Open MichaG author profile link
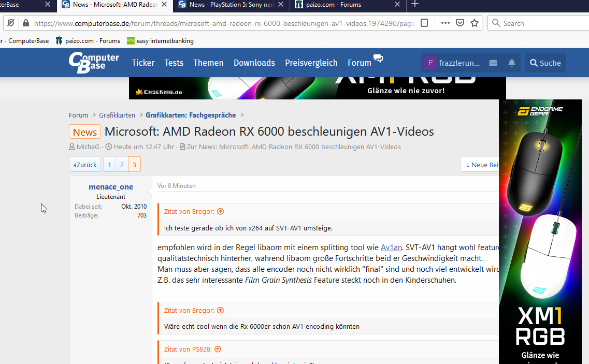This screenshot has width=589, height=364. [x=88, y=147]
